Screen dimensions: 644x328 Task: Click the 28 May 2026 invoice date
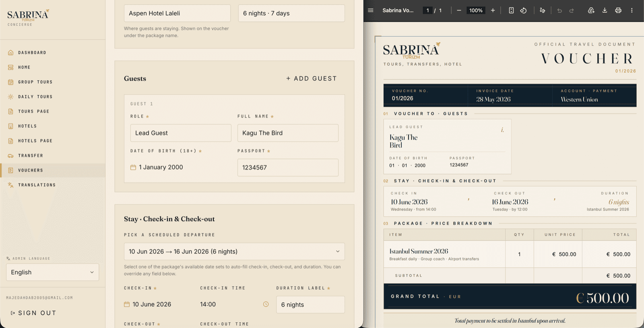[x=493, y=99]
